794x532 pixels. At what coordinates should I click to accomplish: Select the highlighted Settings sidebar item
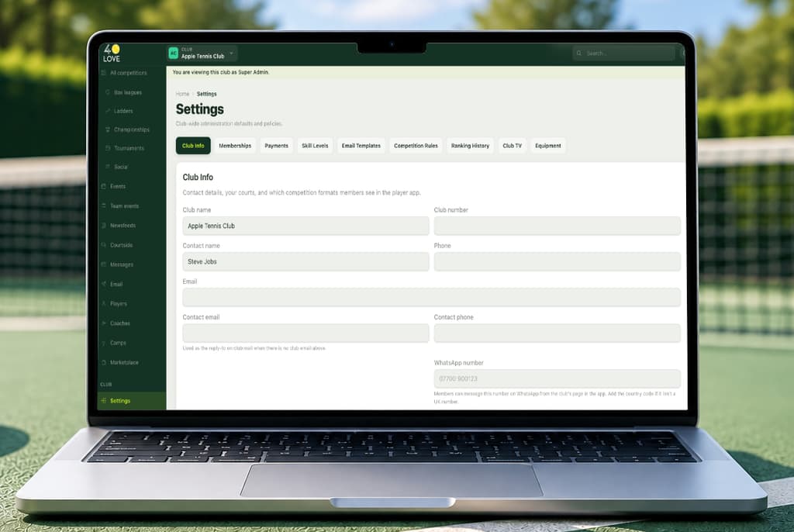tap(132, 401)
